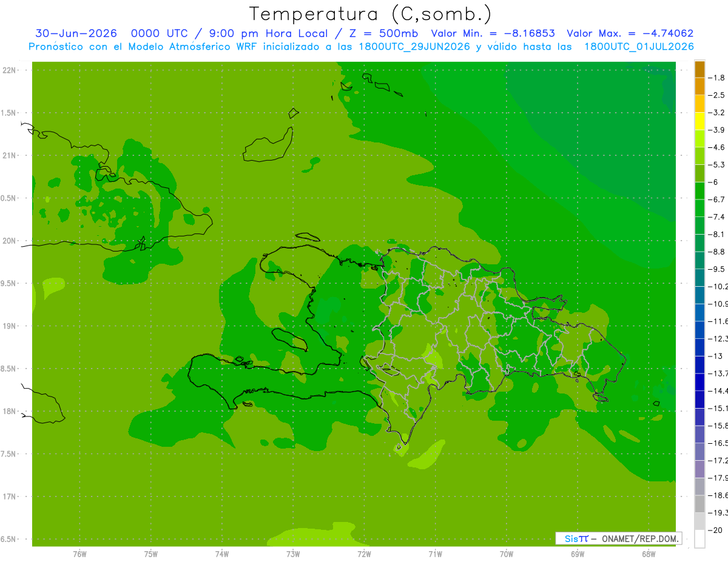
Task: Click the '-13' legend value
Action: [715, 356]
